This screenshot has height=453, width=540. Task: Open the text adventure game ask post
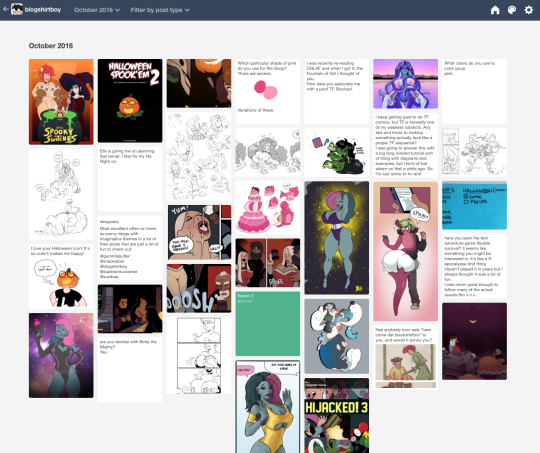tap(474, 266)
